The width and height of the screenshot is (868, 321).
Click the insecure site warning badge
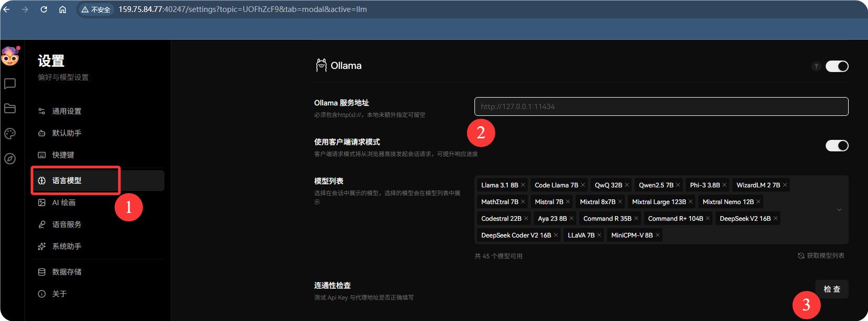[x=96, y=9]
